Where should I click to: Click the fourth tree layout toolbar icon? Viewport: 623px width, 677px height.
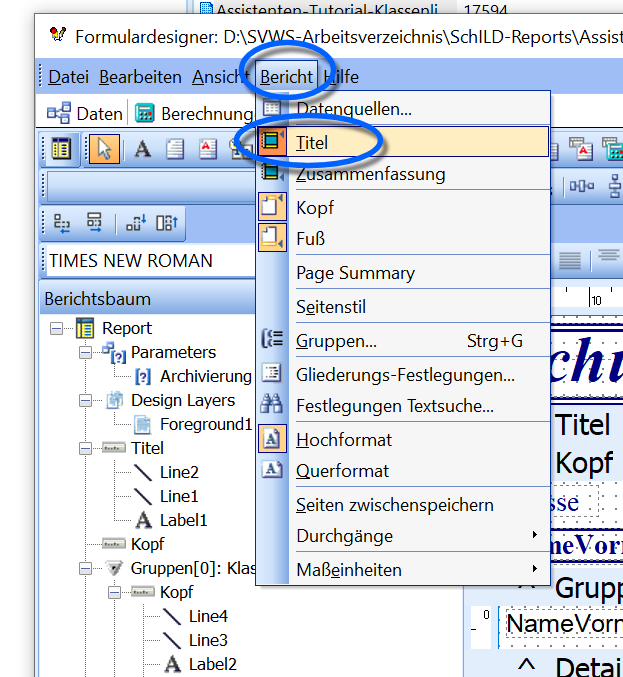(167, 223)
